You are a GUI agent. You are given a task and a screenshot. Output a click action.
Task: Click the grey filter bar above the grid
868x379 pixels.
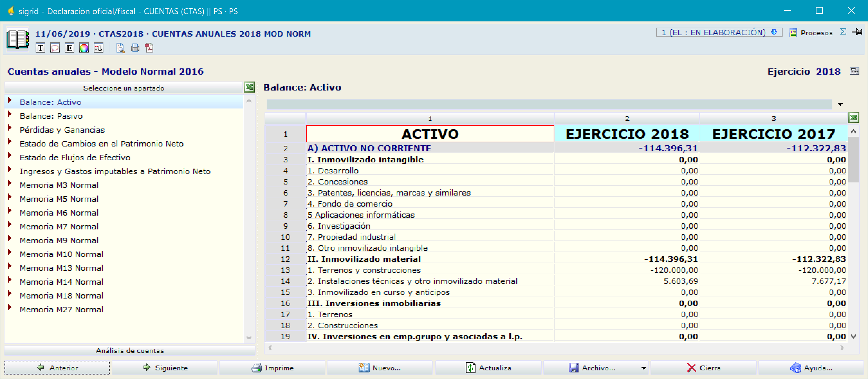pos(549,104)
